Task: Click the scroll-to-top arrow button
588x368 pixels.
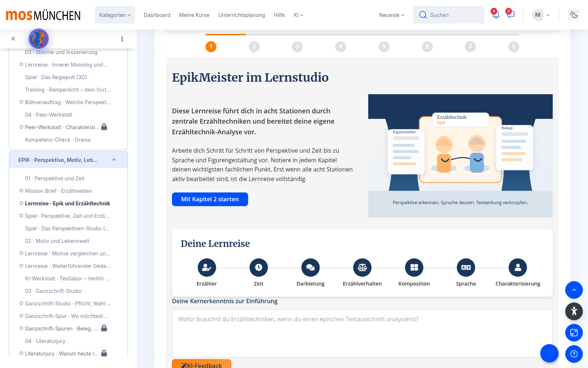Action: (x=574, y=290)
